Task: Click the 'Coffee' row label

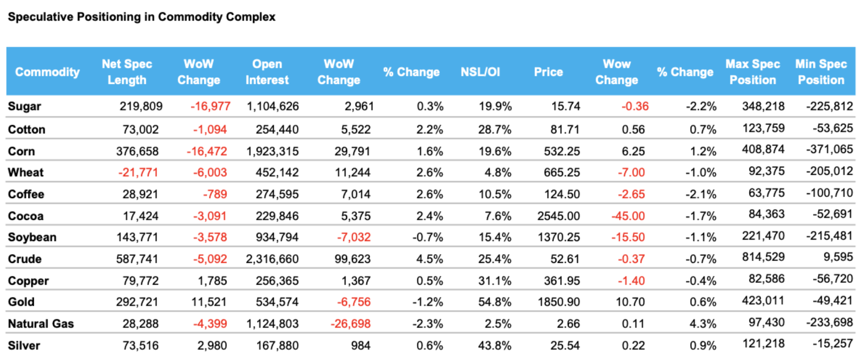Action: coord(26,194)
